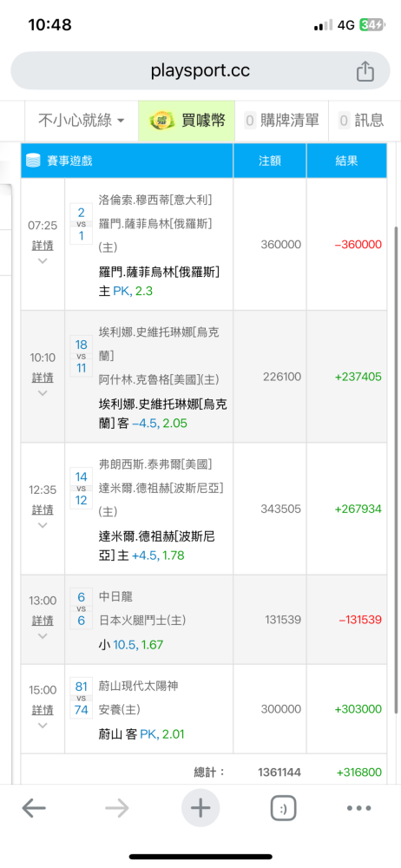Click 詳情 link for 15:00 game

coord(43,710)
